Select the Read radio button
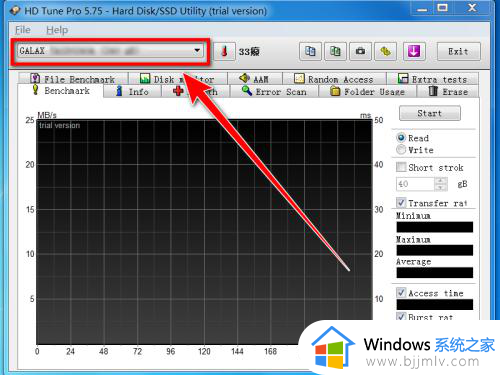Viewport: 500px width, 375px height. point(401,138)
